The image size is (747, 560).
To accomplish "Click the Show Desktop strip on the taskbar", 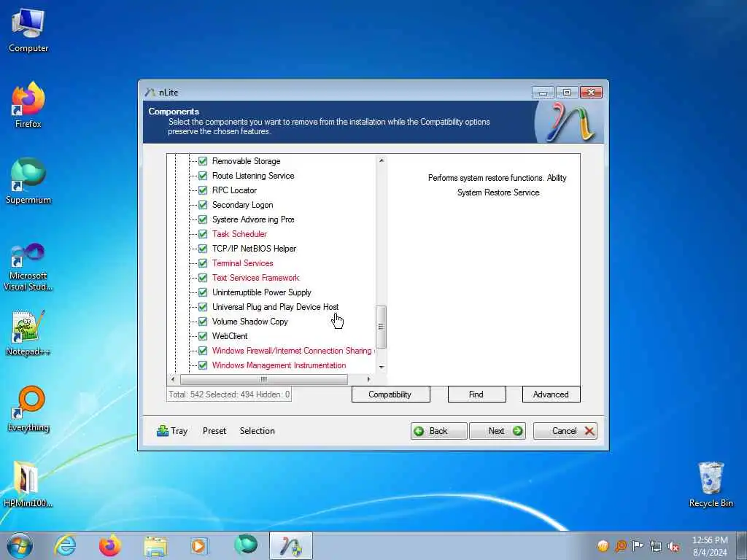I will (x=741, y=545).
